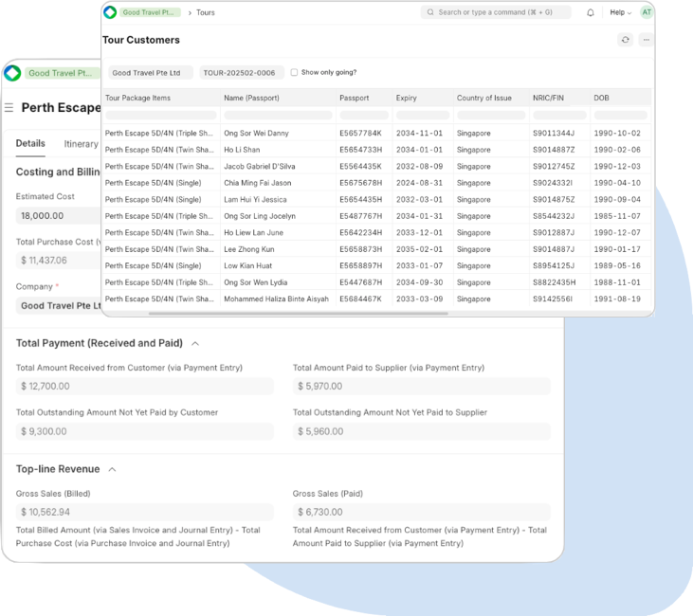Select the Ong Sor Wei Danny row
The height and width of the screenshot is (616, 693).
[376, 133]
